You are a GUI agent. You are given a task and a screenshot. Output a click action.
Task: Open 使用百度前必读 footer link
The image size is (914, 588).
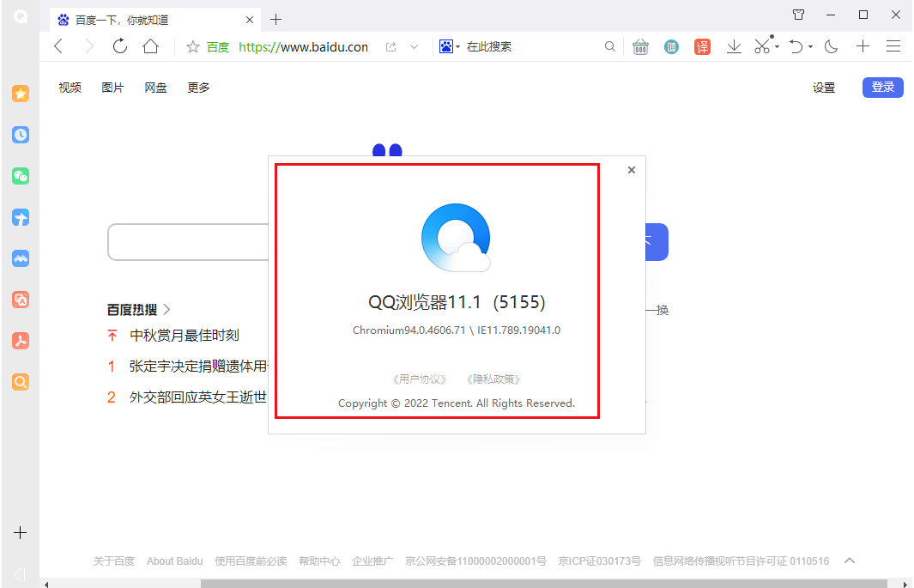click(251, 561)
